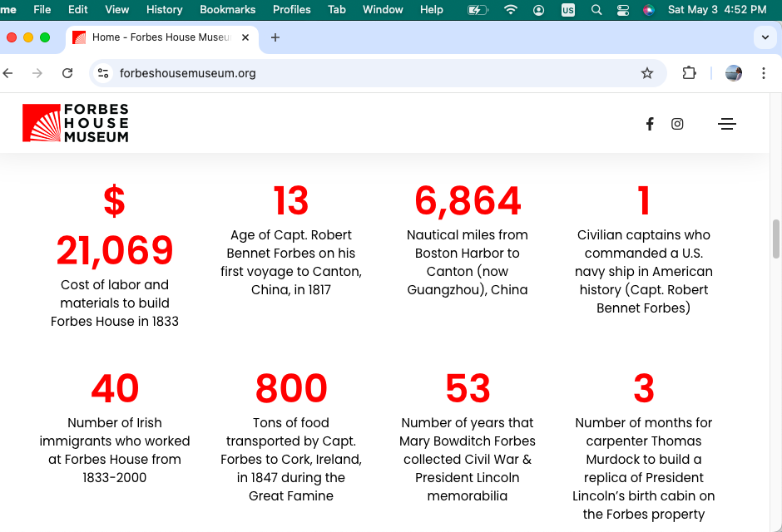View site information icon in address bar
The width and height of the screenshot is (782, 532).
coord(103,73)
